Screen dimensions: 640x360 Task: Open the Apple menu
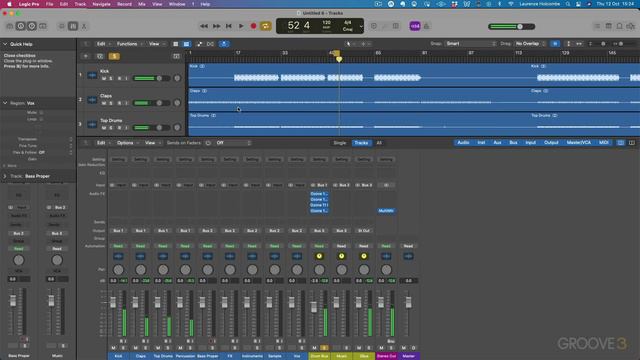[x=9, y=4]
